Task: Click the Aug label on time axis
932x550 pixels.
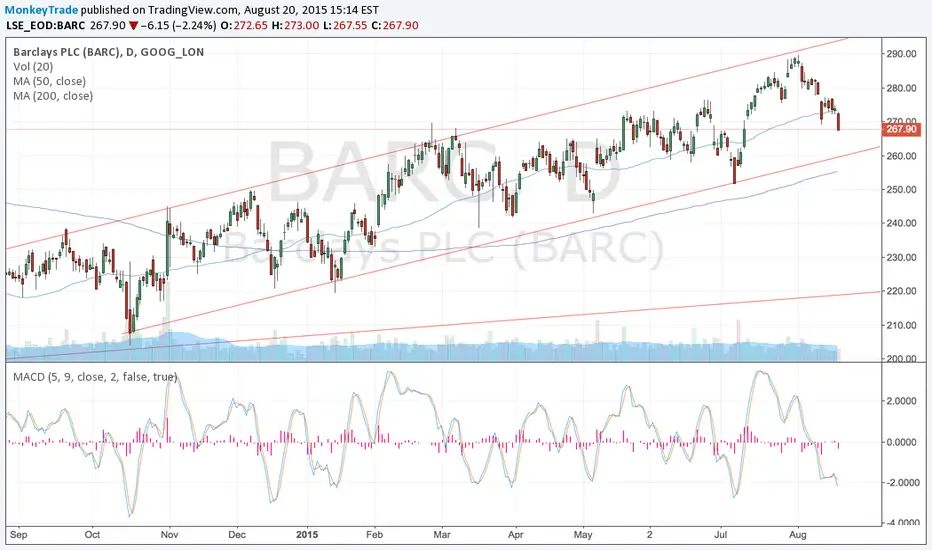Action: [x=798, y=535]
